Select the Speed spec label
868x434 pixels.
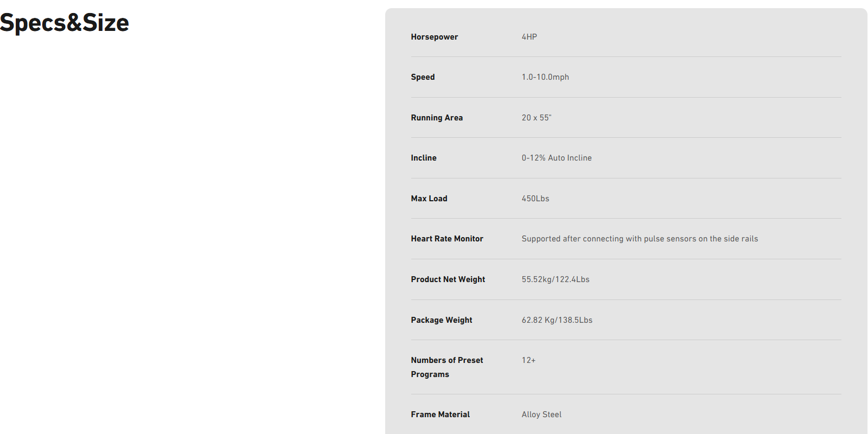[423, 77]
